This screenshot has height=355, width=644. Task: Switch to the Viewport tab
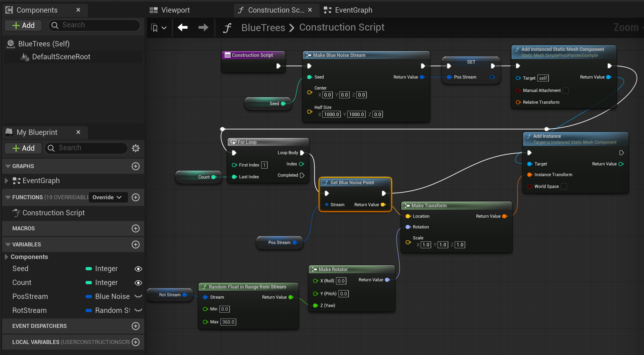(169, 10)
